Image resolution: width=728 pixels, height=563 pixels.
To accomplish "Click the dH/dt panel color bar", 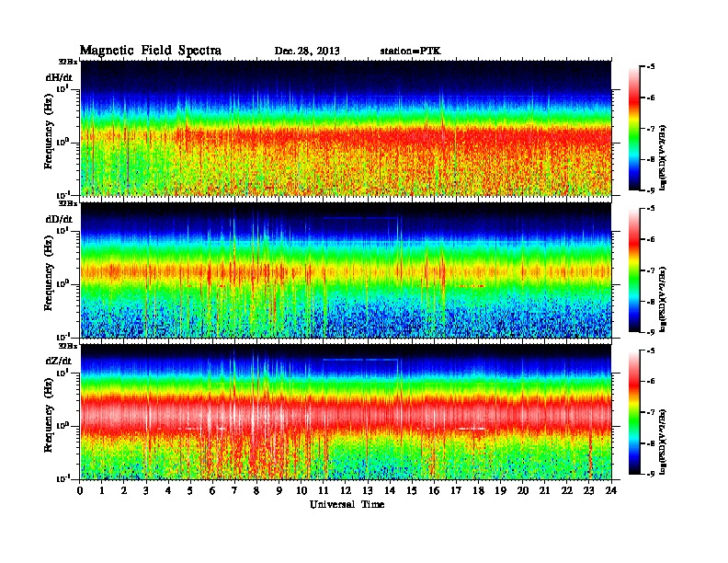I will (634, 129).
